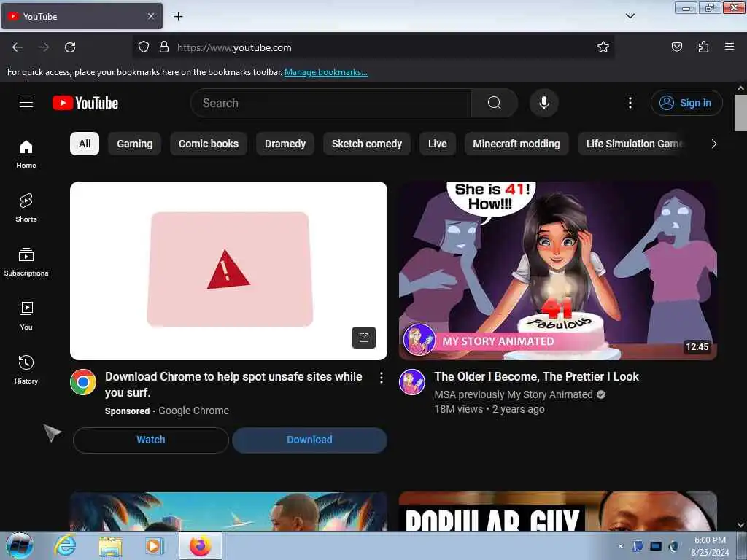Show more category chips with right arrow
Image resolution: width=747 pixels, height=560 pixels.
[x=713, y=144]
